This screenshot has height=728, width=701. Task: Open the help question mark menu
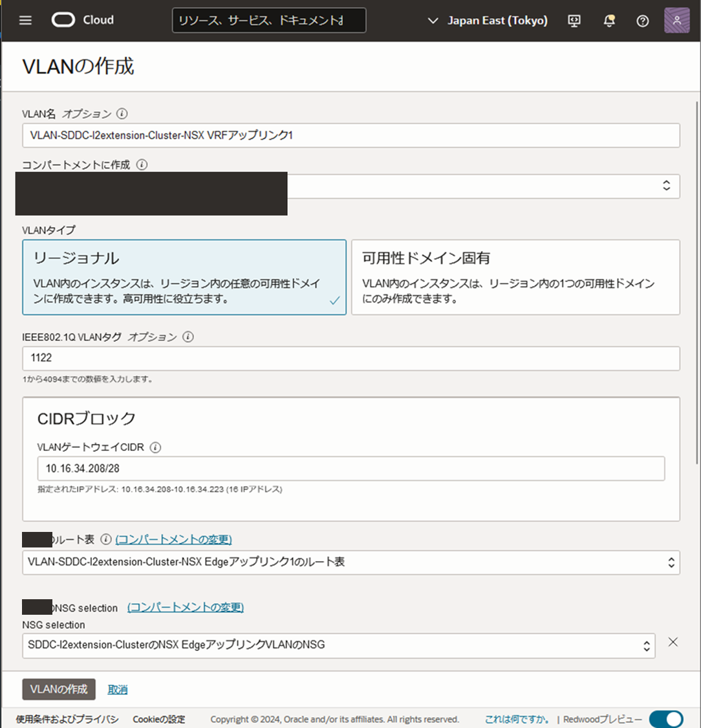[643, 21]
